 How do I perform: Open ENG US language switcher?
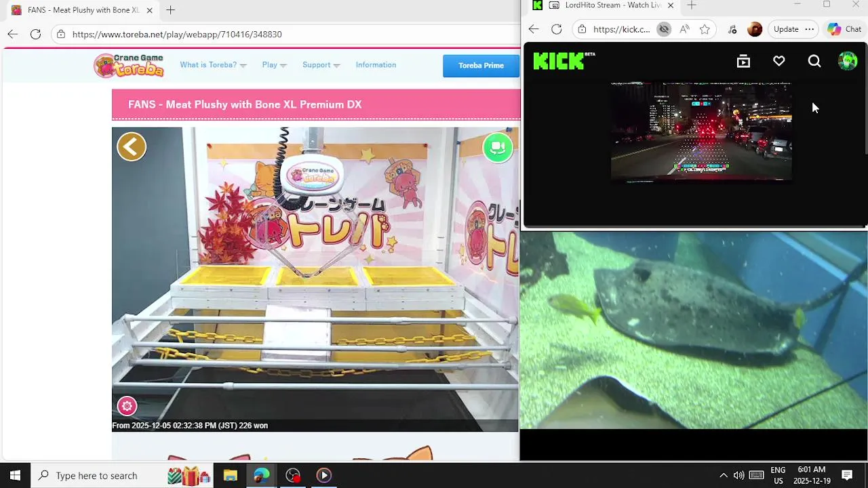coord(778,475)
